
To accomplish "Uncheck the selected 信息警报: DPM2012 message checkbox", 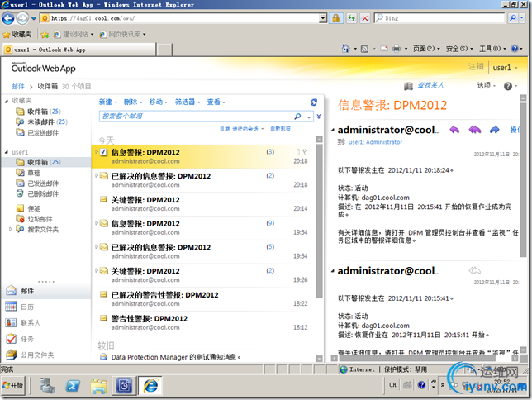I will coord(103,152).
